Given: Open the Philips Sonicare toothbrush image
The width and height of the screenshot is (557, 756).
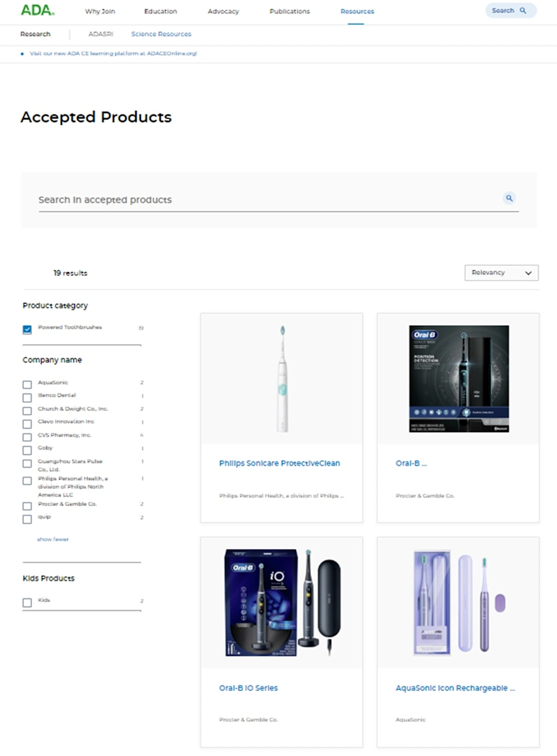Looking at the screenshot, I should (x=282, y=379).
